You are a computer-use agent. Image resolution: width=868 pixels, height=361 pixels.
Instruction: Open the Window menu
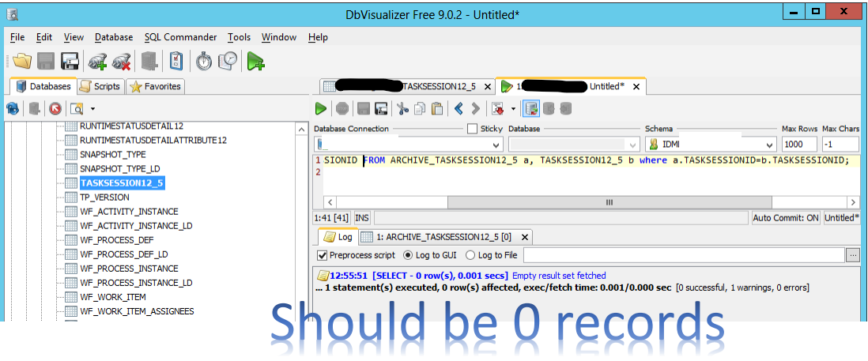(x=279, y=37)
